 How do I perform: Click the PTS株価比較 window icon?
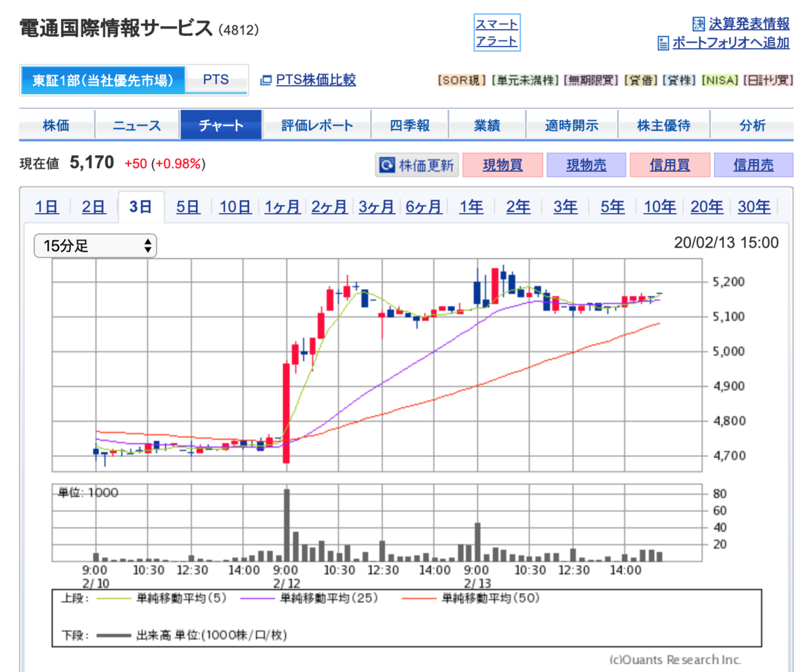coord(266,80)
